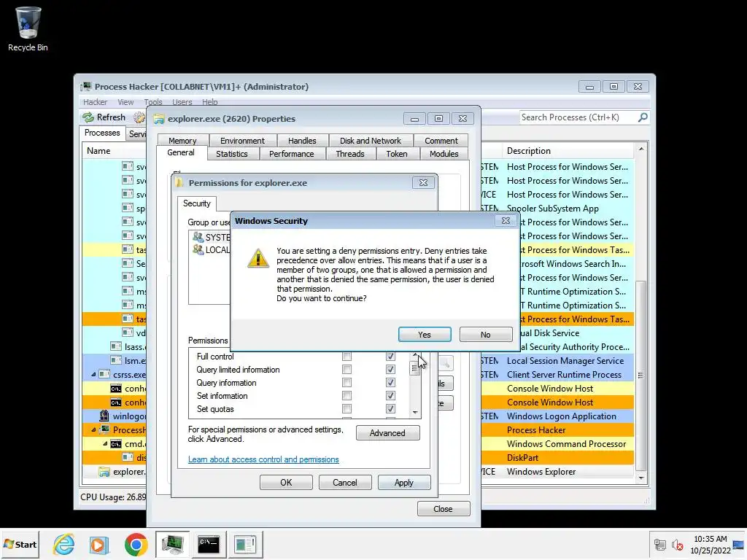Click Apply in Permissions dialog
This screenshot has height=560, width=747.
click(404, 483)
